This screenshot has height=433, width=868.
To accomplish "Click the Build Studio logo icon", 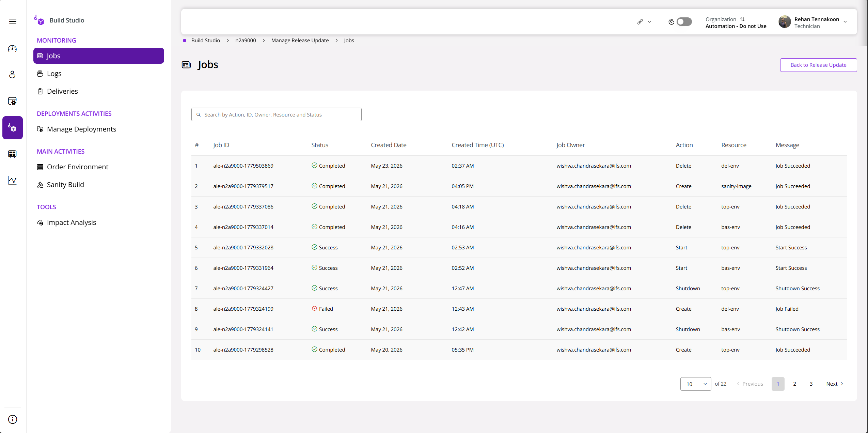I will (39, 20).
